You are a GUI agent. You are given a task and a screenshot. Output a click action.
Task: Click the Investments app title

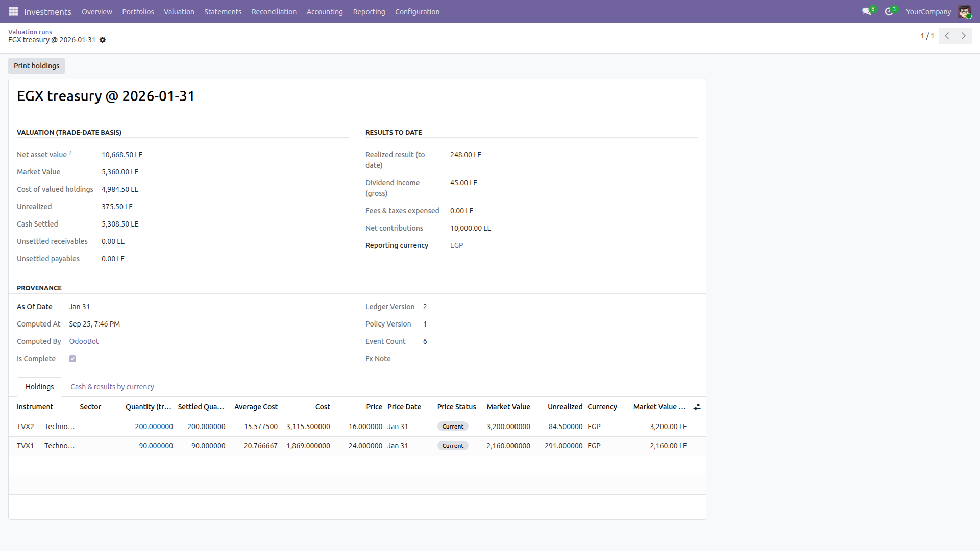tap(47, 11)
